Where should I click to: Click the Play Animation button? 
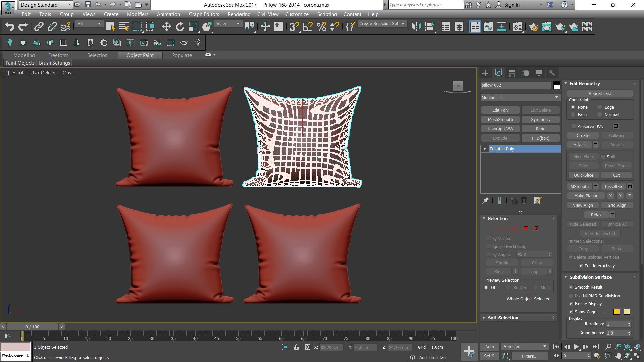coord(576,347)
